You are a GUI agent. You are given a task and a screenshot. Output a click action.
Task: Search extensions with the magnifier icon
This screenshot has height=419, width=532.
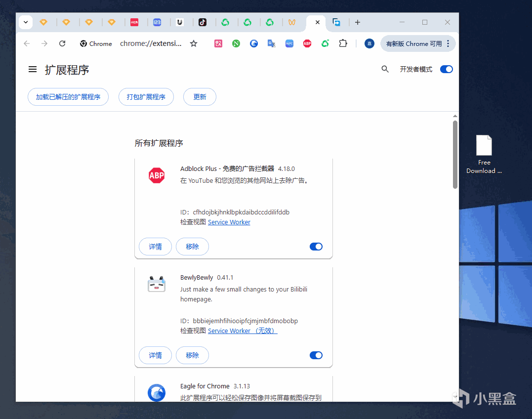coord(385,69)
